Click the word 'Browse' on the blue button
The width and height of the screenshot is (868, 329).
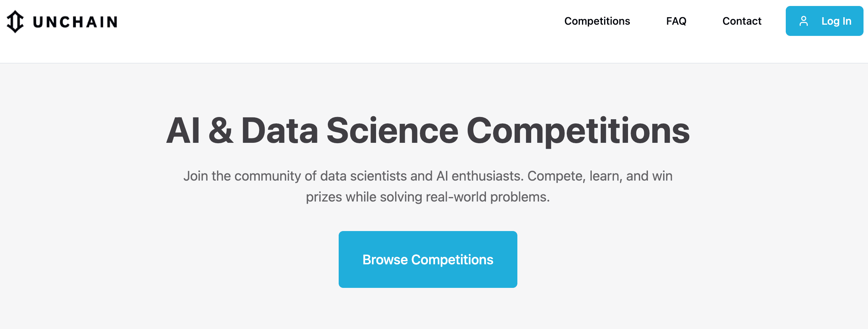point(385,259)
